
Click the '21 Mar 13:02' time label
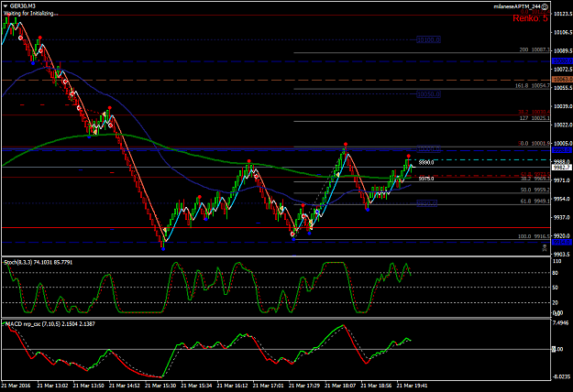(52, 386)
